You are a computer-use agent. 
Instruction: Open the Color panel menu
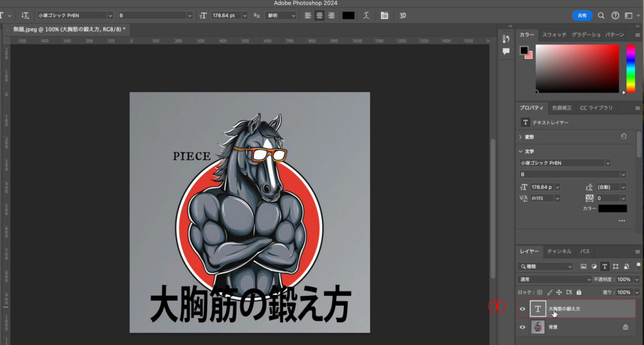pyautogui.click(x=638, y=35)
